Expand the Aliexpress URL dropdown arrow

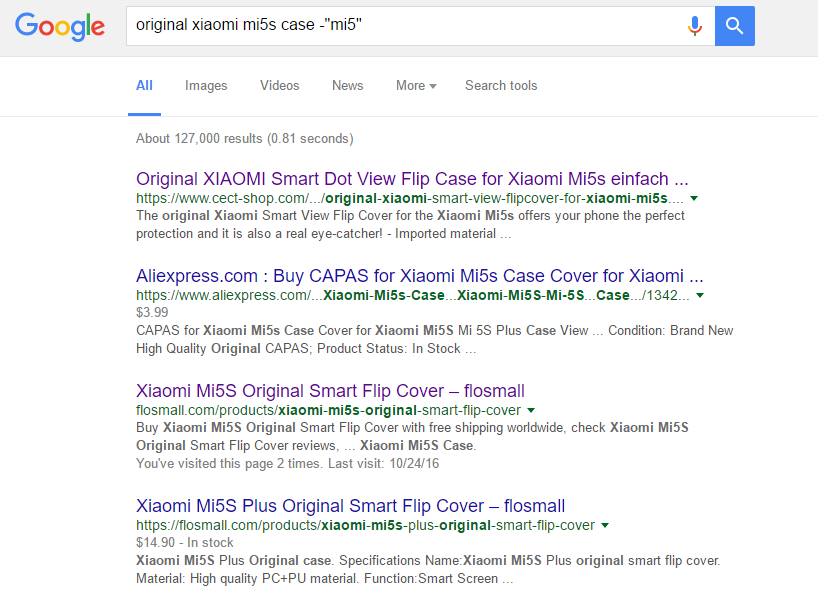(x=700, y=295)
